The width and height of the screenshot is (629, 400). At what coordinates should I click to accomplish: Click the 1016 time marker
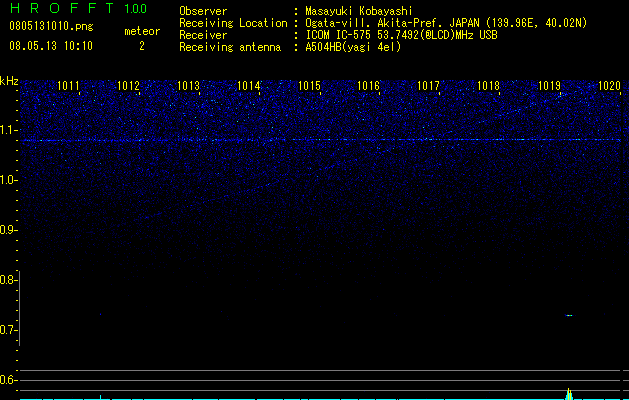tap(368, 86)
